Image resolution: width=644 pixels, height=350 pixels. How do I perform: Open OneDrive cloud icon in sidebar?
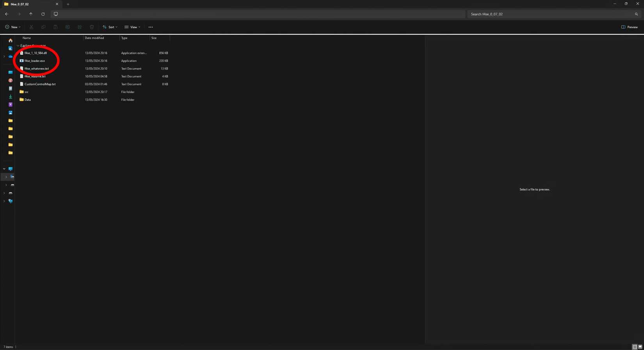point(11,57)
